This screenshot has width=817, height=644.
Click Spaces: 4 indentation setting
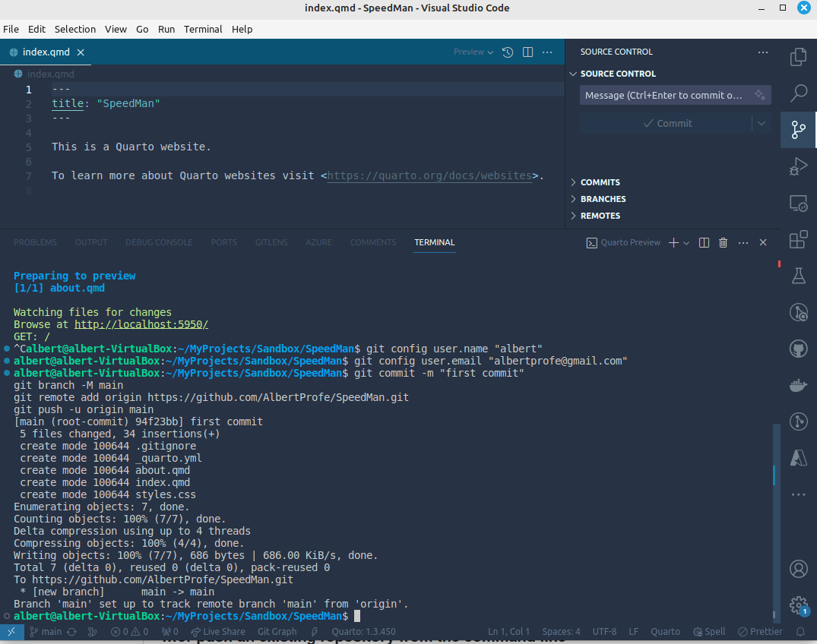[561, 632]
